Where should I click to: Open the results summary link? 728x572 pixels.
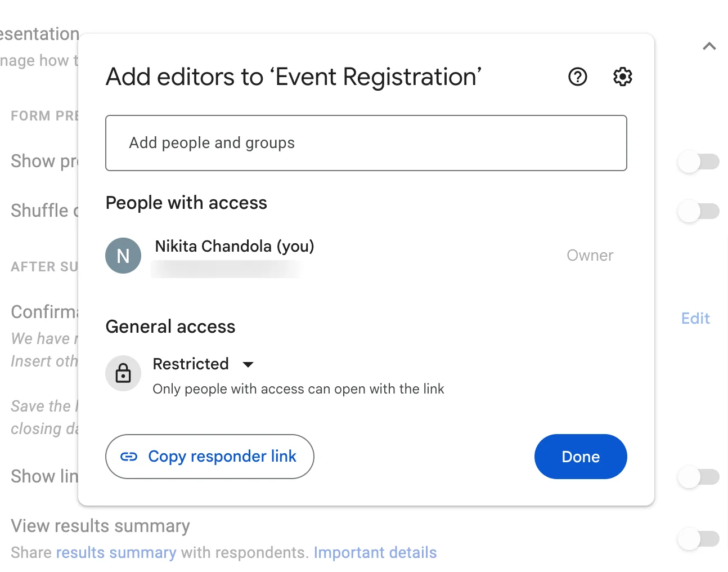tap(116, 552)
